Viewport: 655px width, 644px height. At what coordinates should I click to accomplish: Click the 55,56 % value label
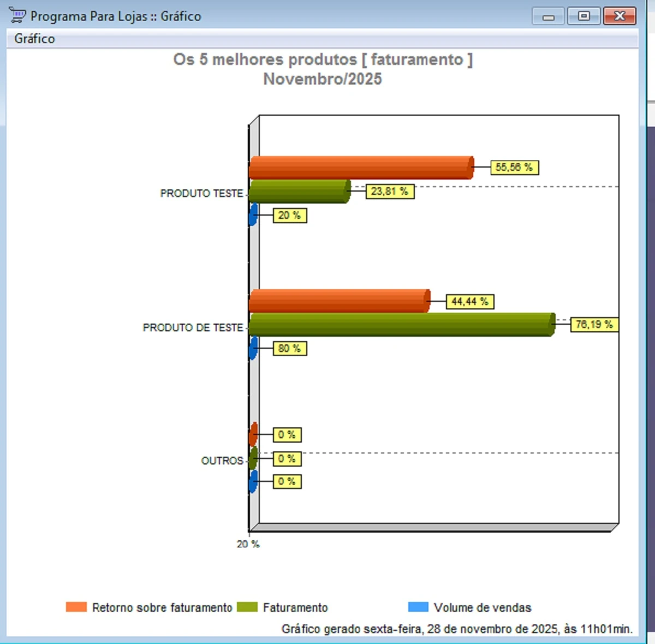click(x=514, y=168)
